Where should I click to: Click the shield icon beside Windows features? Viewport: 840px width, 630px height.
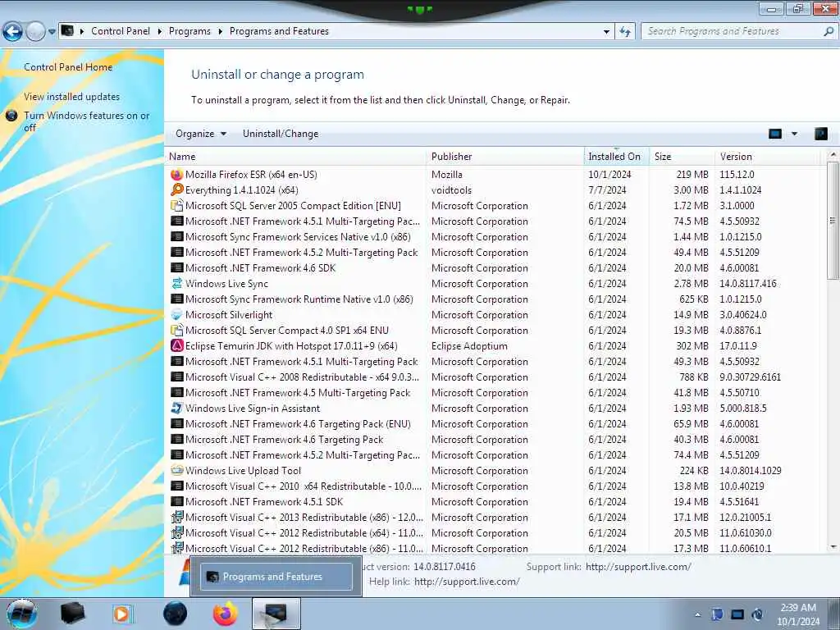coord(11,116)
